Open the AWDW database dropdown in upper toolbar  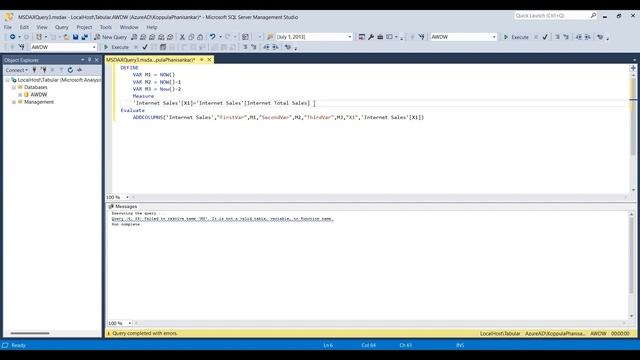(x=494, y=37)
